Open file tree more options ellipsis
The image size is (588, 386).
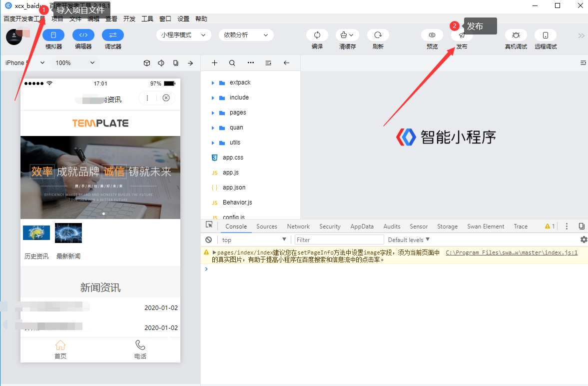[250, 62]
